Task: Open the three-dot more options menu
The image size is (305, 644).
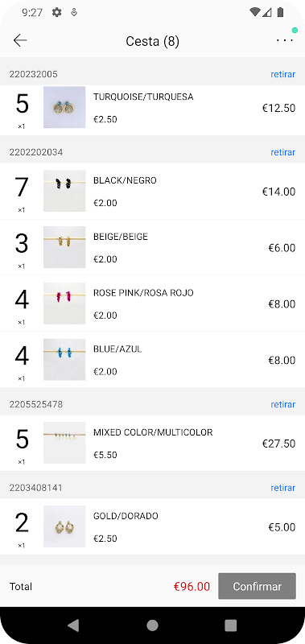Action: coord(284,40)
